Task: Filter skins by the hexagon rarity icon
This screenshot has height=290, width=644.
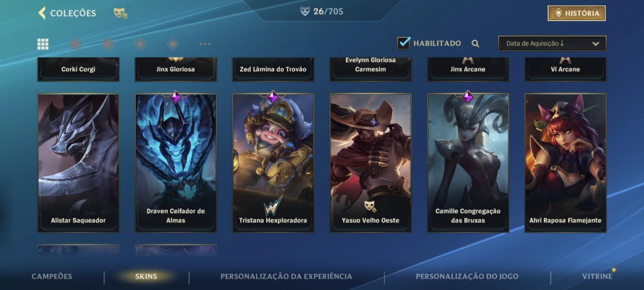Action: [x=108, y=44]
